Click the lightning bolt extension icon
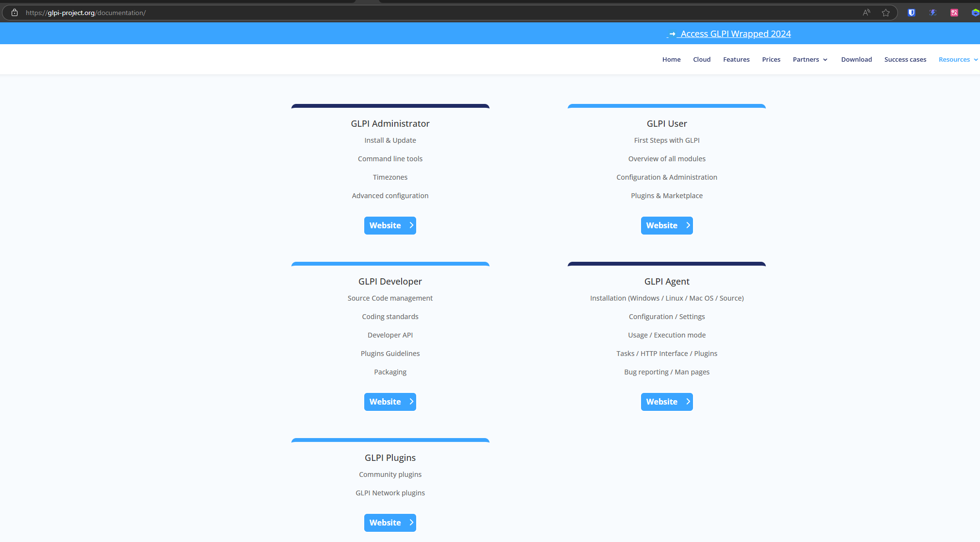 [x=933, y=13]
